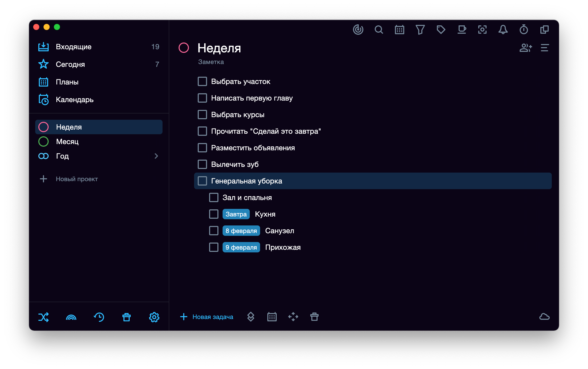Click Новая задача button
This screenshot has width=588, height=369.
pyautogui.click(x=207, y=317)
